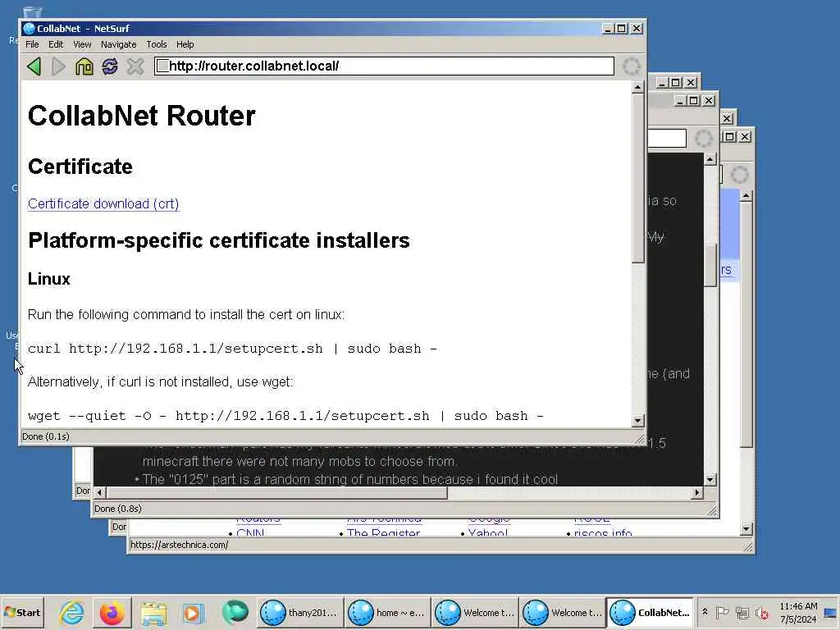The image size is (840, 630).
Task: Switch to the 'home ~ e...' taskbar window
Action: point(387,612)
